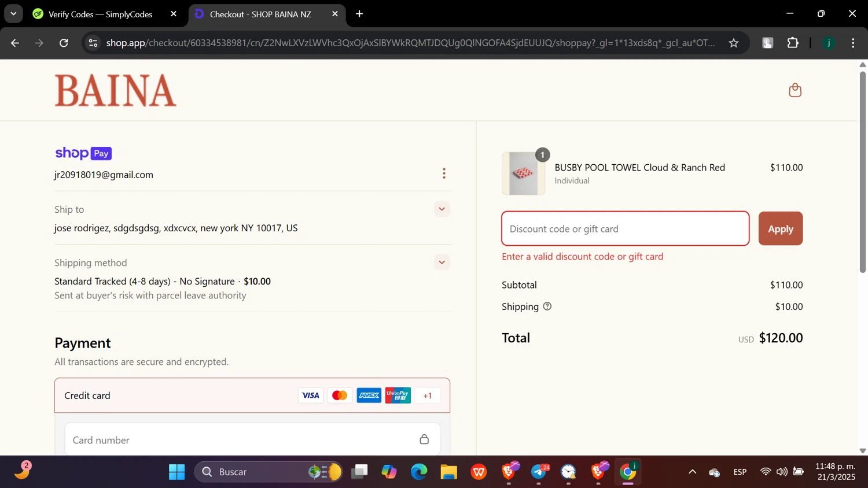The image size is (868, 488).
Task: Click the Mastercard icon
Action: (x=340, y=395)
